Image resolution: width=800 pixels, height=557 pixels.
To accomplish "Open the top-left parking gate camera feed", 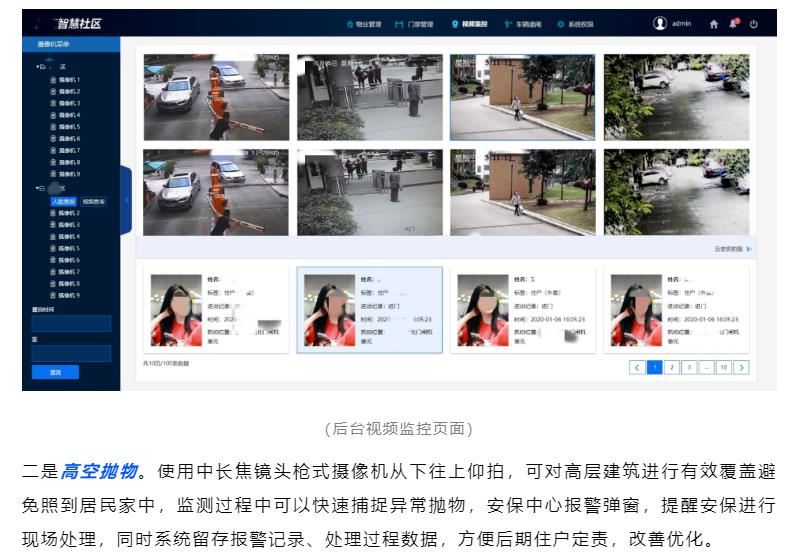I will tap(216, 97).
